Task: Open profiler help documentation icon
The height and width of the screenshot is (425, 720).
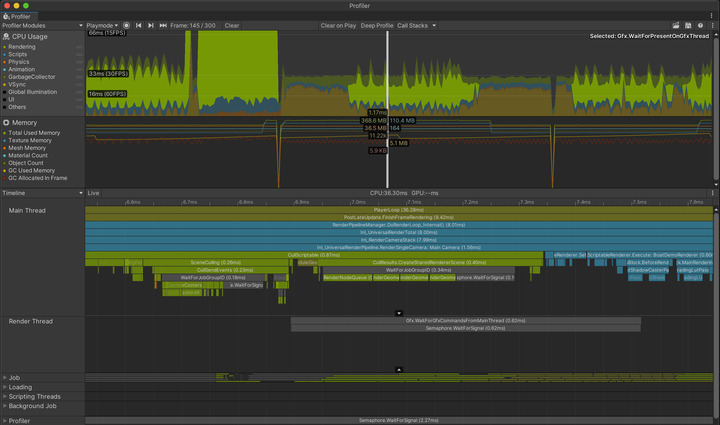Action: click(700, 25)
